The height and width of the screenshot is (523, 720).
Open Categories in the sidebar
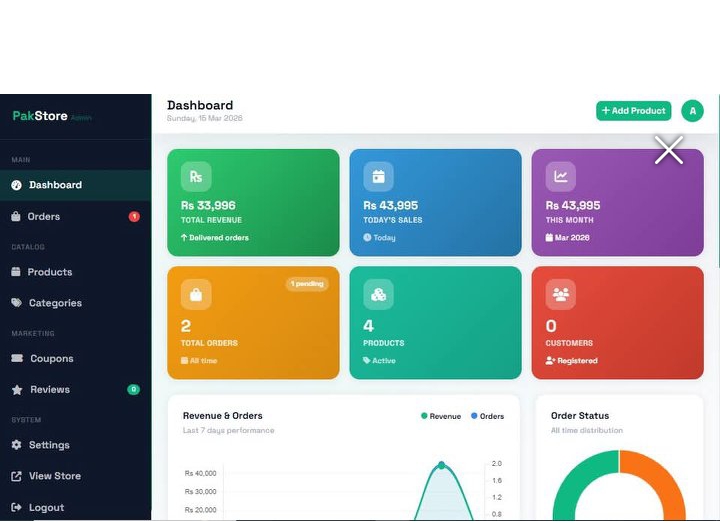tap(75, 303)
